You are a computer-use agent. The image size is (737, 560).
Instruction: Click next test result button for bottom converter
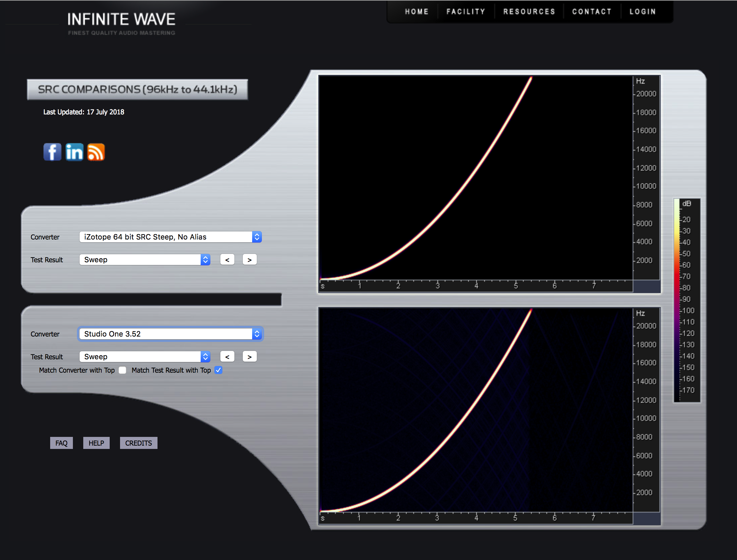pyautogui.click(x=249, y=357)
